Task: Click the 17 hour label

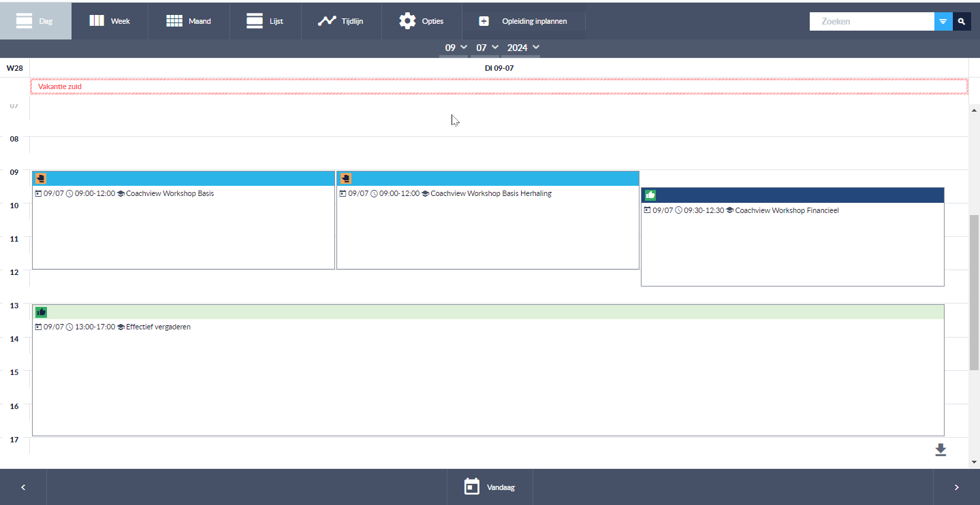Action: click(14, 439)
